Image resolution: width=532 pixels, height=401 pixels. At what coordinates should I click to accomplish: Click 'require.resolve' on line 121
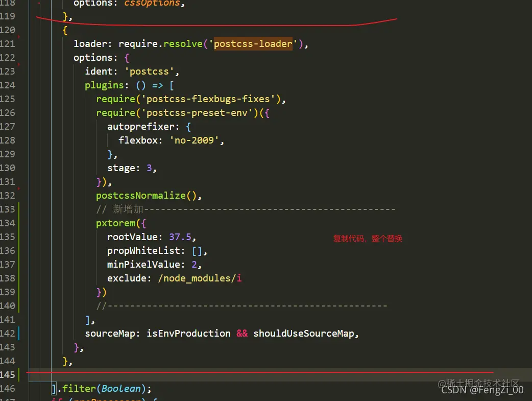[x=160, y=44]
